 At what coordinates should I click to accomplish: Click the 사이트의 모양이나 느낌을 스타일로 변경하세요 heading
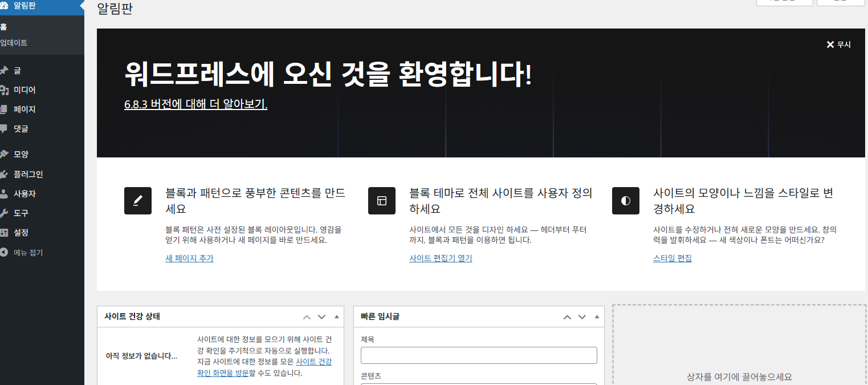[743, 200]
